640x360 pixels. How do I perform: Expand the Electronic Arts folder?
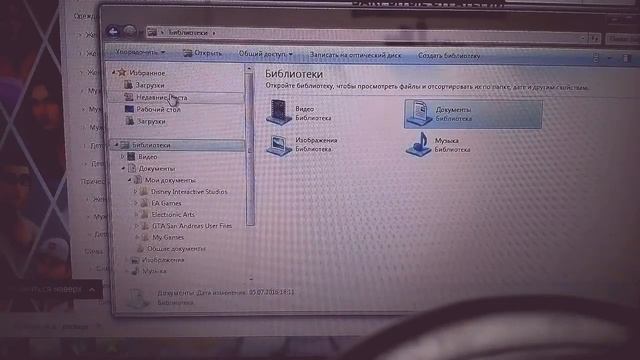coord(137,214)
